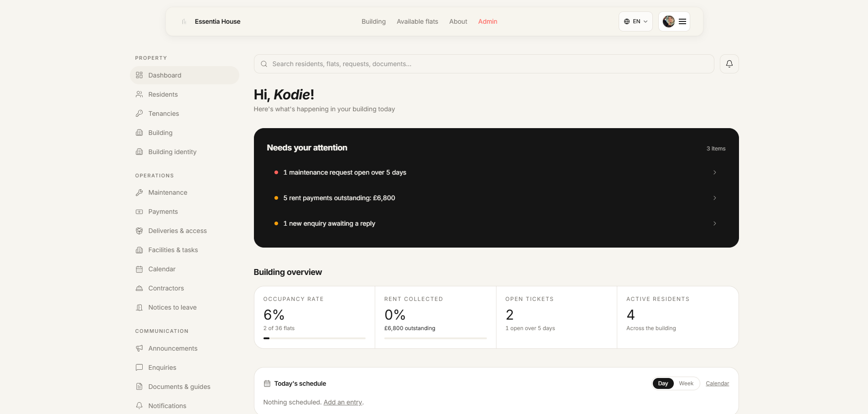Click the globe language icon
868x414 pixels.
[627, 21]
